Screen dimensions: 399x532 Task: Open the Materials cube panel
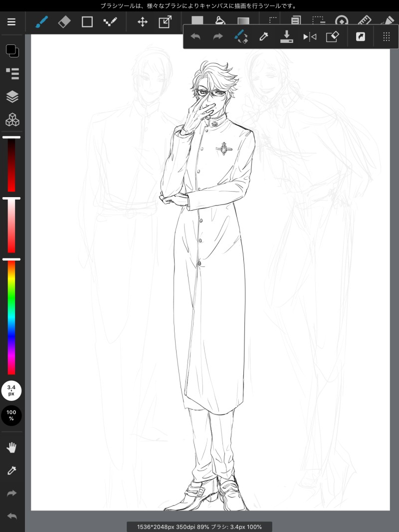point(12,119)
